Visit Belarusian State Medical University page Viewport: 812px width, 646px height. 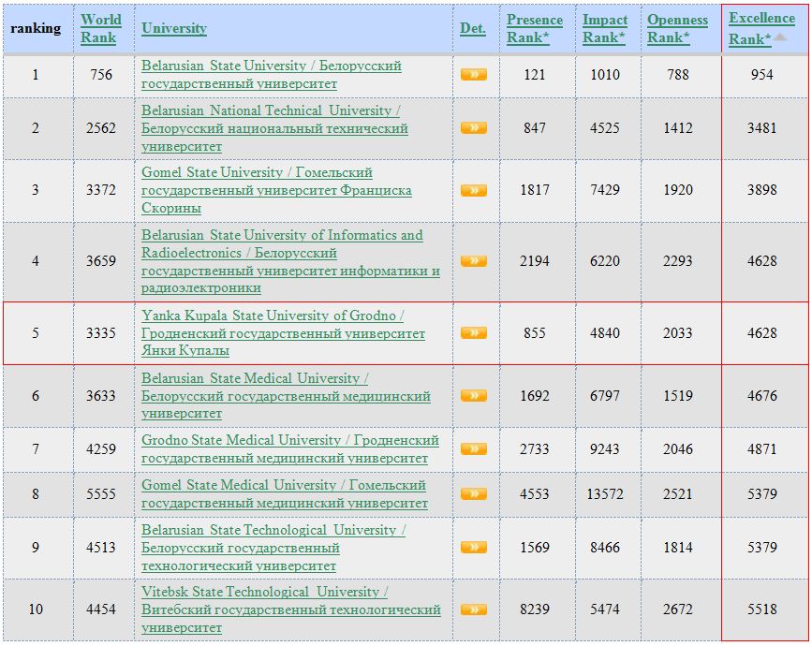pyautogui.click(x=286, y=396)
